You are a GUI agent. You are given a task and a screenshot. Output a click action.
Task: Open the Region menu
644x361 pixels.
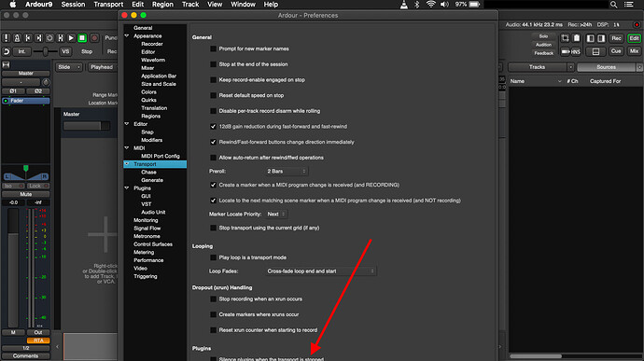tap(162, 5)
